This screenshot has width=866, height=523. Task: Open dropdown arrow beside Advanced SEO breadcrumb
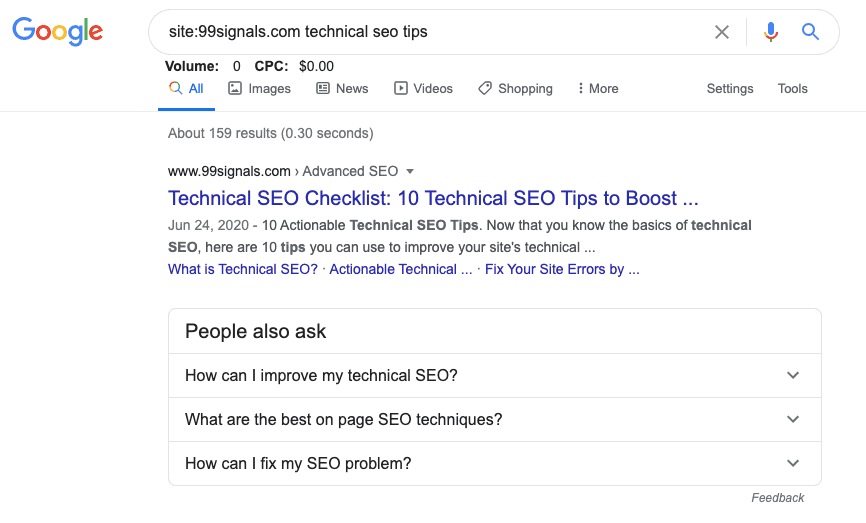(410, 171)
